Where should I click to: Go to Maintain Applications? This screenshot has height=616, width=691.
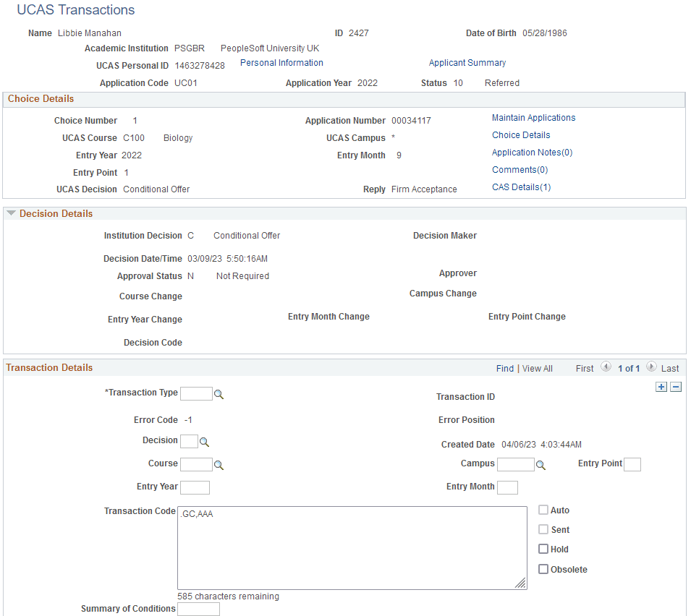[533, 117]
